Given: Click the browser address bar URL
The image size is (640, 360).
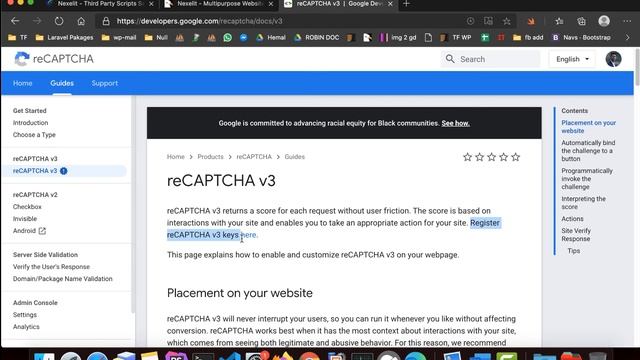Looking at the screenshot, I should tap(199, 21).
